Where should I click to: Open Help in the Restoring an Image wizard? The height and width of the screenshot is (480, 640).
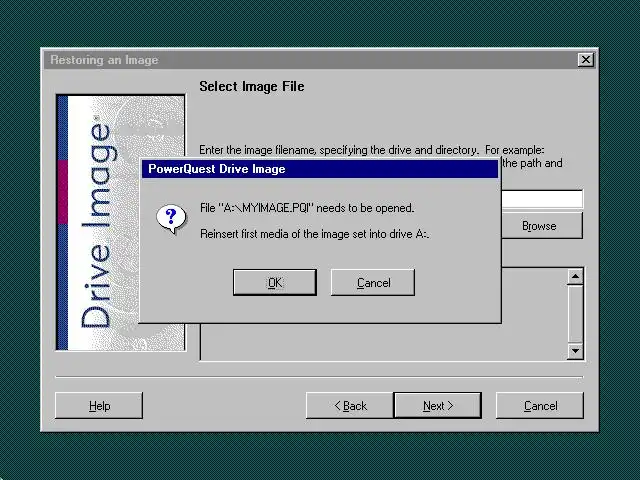99,406
